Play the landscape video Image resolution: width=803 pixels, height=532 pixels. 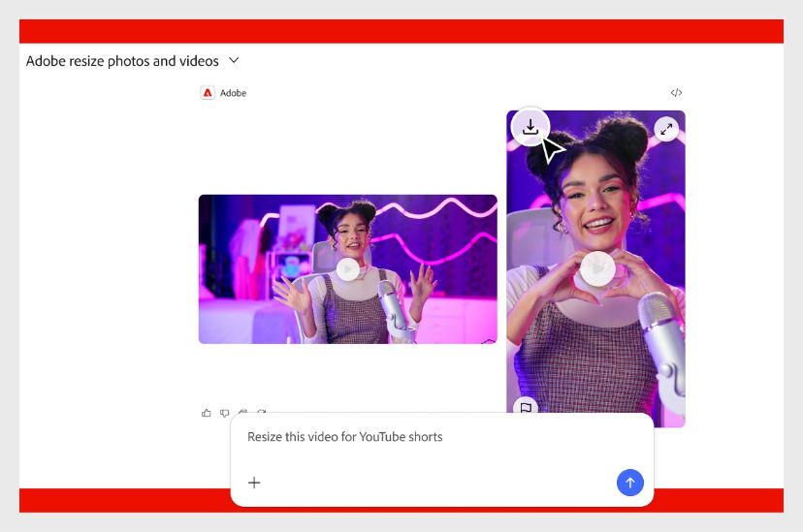tap(348, 269)
